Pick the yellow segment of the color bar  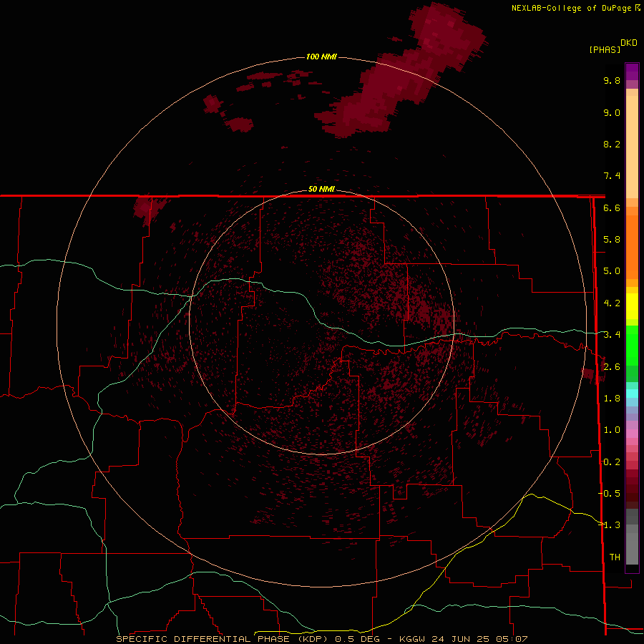pos(632,306)
